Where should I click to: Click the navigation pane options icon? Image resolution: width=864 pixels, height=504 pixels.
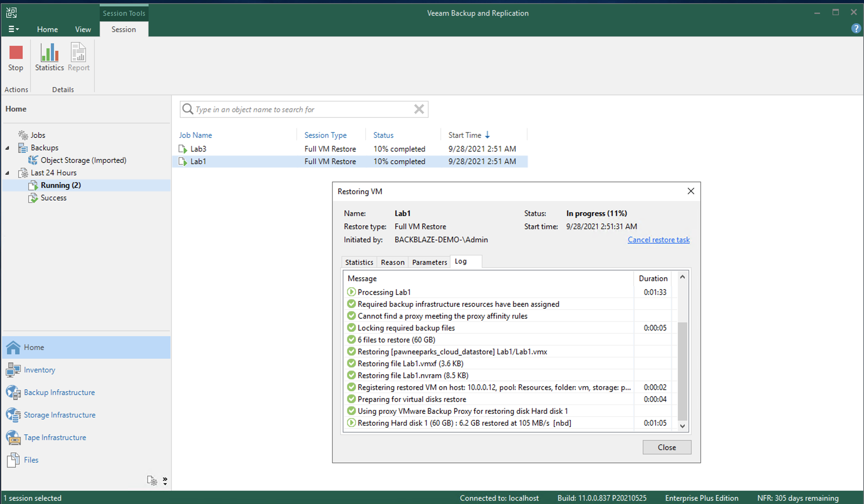pos(152,480)
